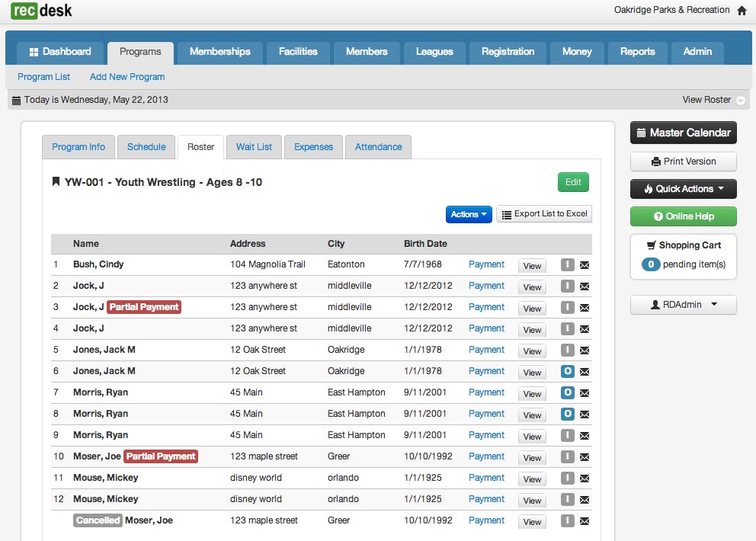Screen dimensions: 756x541
Task: Email Cindy Bush using her envelope icon
Action: pos(583,265)
